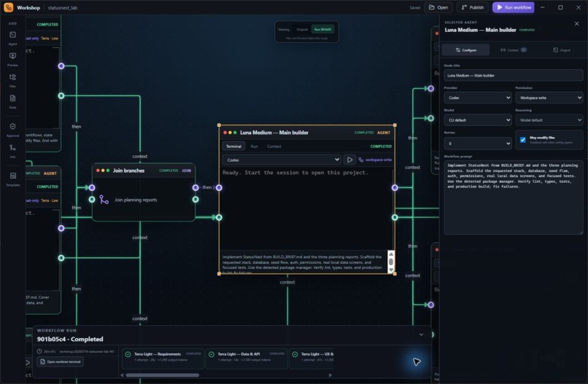The width and height of the screenshot is (588, 384).
Task: Click Join branches node's lower left port
Action: (92, 200)
